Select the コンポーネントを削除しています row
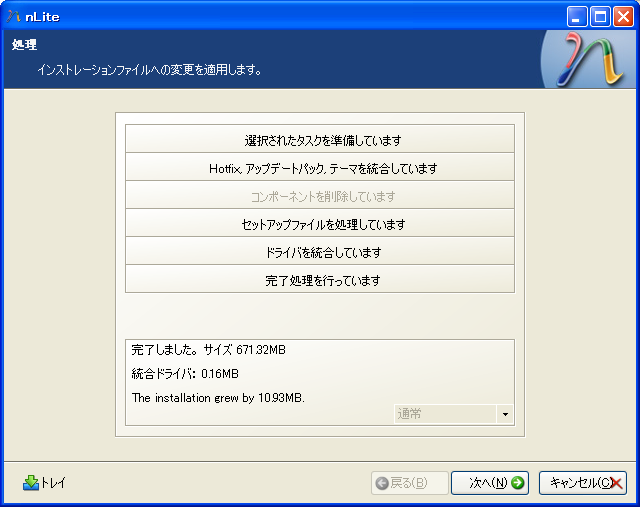The height and width of the screenshot is (507, 640). 320,195
